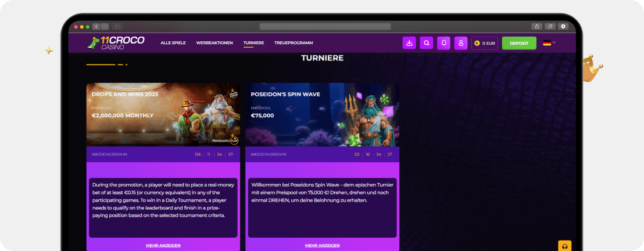Toggle the browser sidebar button
Viewport: 644px width, 251px height.
click(117, 26)
